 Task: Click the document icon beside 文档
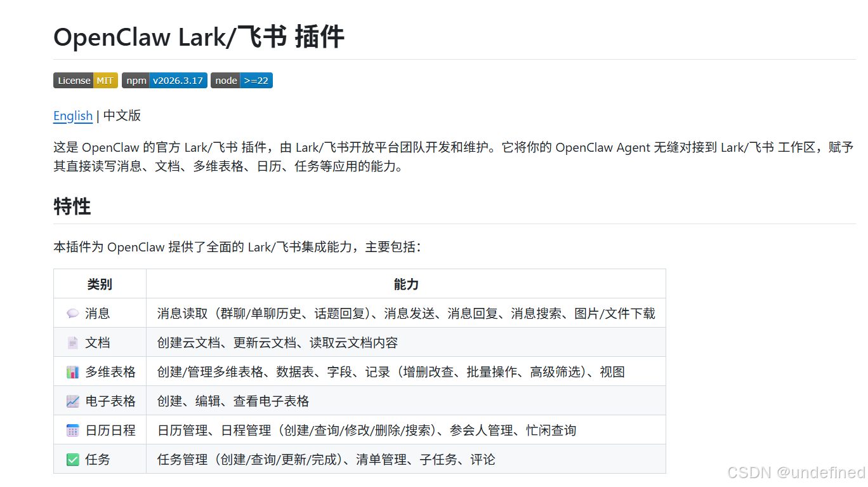click(x=73, y=342)
